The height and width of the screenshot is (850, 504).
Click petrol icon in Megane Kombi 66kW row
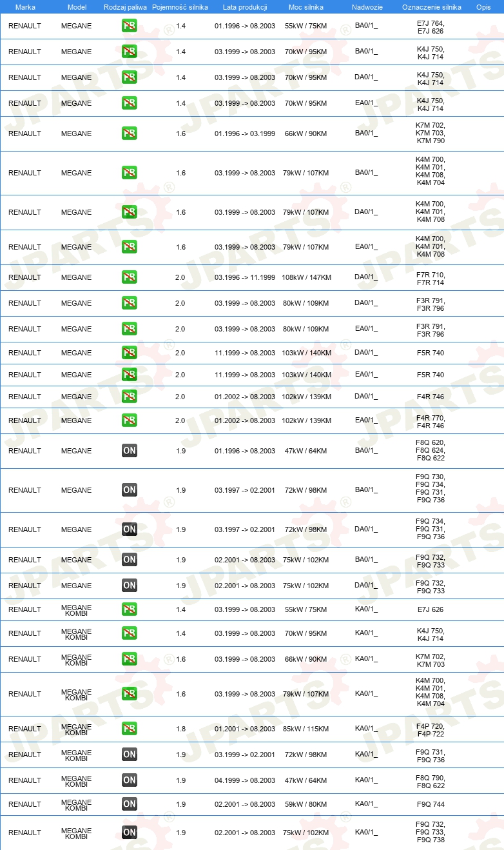click(x=130, y=659)
